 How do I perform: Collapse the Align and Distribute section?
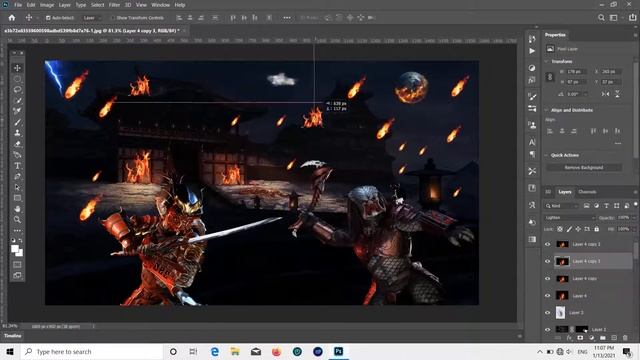pos(547,110)
